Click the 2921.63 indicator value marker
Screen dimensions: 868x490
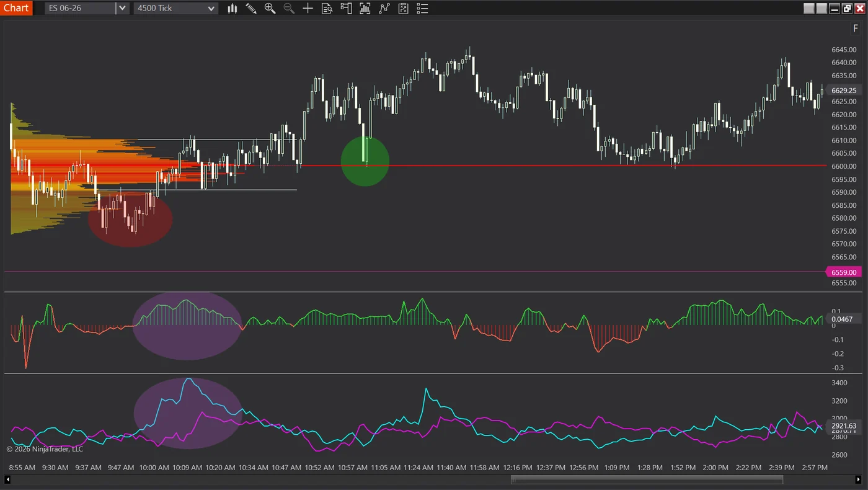[844, 426]
